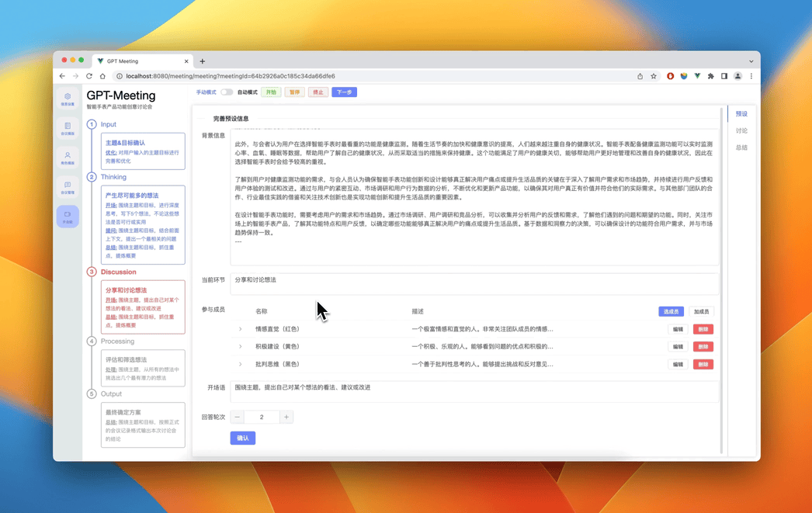Image resolution: width=812 pixels, height=513 pixels.
Task: Click the 回答轮次 number field showing 2
Action: pos(262,418)
